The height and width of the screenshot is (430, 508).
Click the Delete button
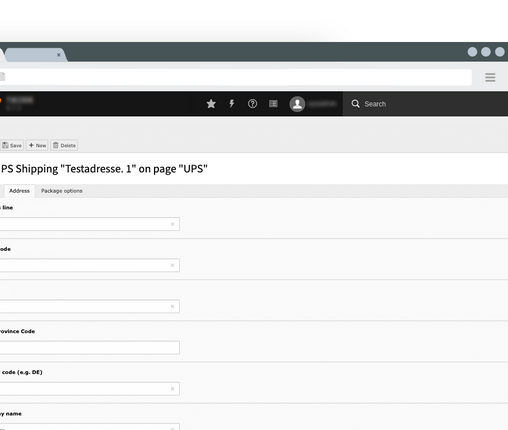click(64, 145)
